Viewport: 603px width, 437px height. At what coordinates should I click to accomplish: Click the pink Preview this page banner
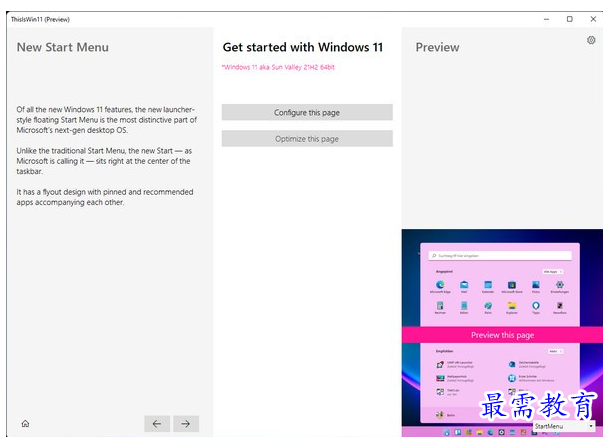[502, 335]
